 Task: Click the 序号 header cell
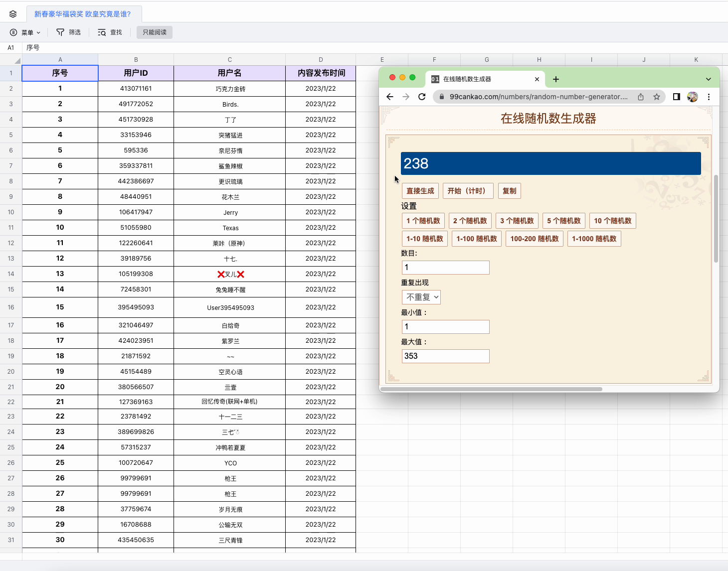60,73
